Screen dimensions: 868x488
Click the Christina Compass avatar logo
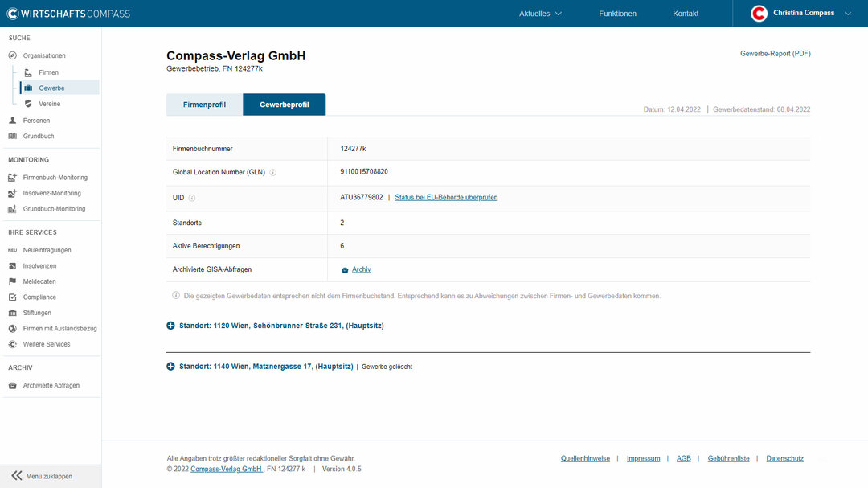pyautogui.click(x=759, y=14)
